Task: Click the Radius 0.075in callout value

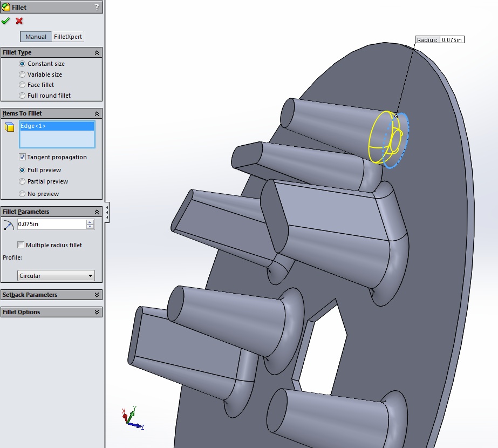Action: (x=452, y=40)
